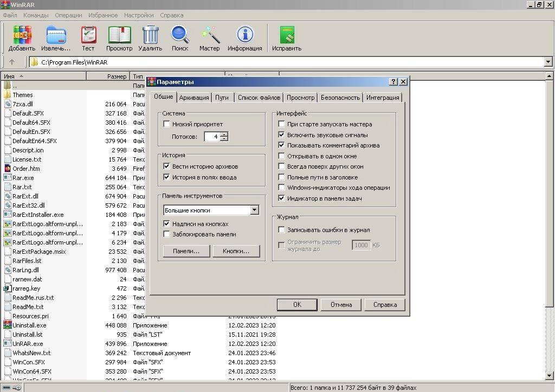
Task: Click the key icon in status bar
Action: [x=17, y=388]
